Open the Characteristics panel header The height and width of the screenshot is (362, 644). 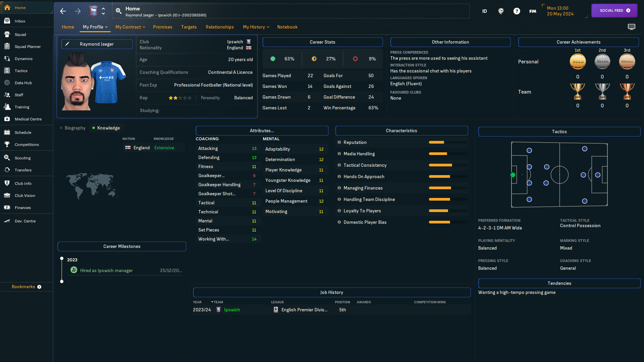tap(401, 131)
